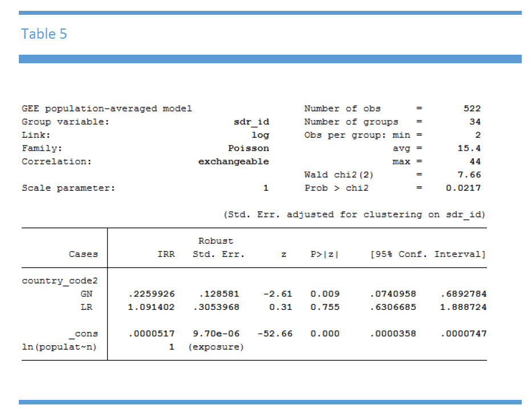The width and height of the screenshot is (532, 409).
Task: Click the "LR" row label
Action: 86,307
